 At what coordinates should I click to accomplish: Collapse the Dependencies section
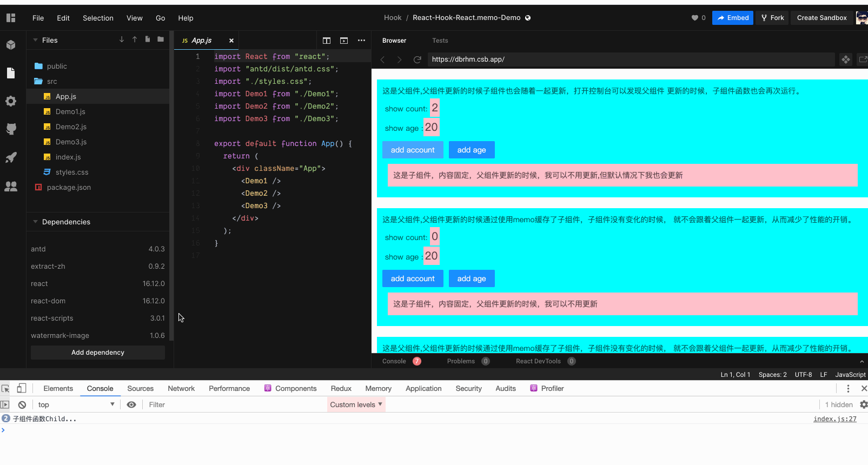[x=36, y=222]
